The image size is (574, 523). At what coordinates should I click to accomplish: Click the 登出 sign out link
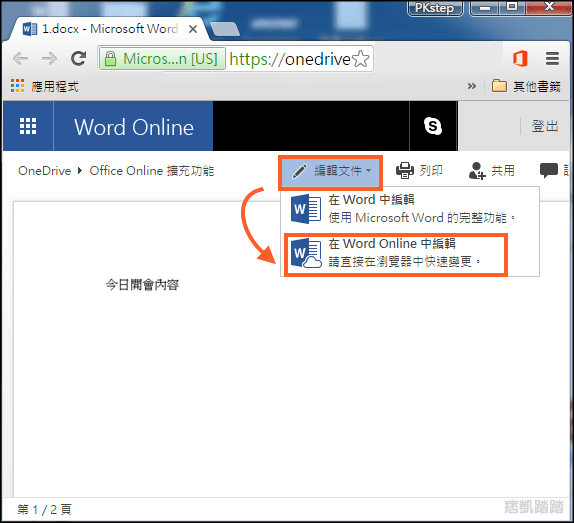(545, 126)
